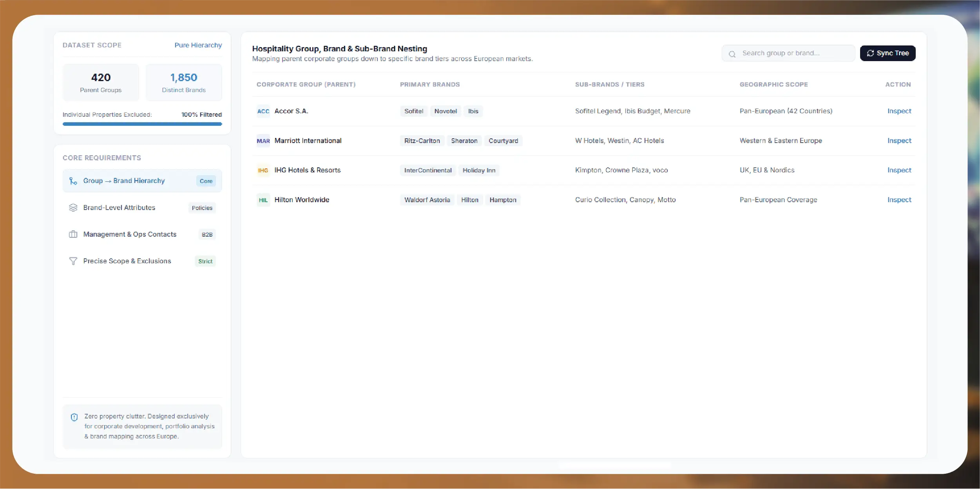
Task: Click the Hampton brand chip
Action: click(503, 200)
